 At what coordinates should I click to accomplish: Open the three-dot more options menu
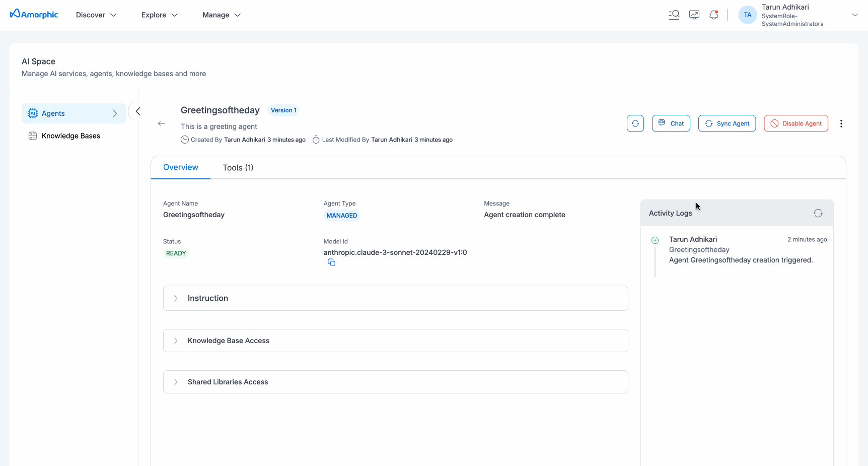[x=841, y=123]
